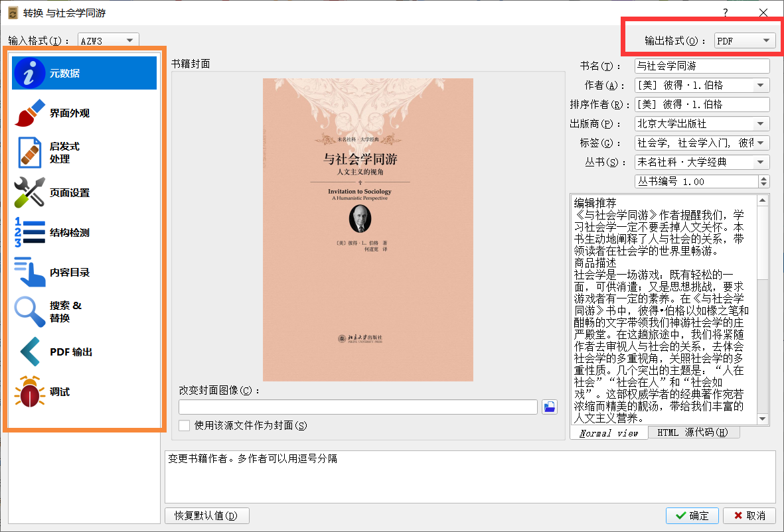Expand the 丛书 series dropdown

(761, 163)
